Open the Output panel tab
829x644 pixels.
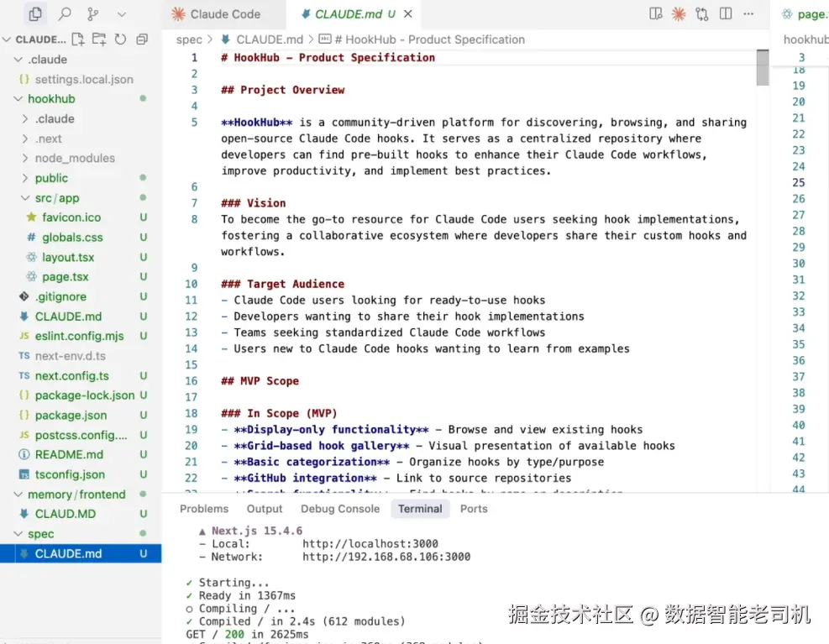265,509
